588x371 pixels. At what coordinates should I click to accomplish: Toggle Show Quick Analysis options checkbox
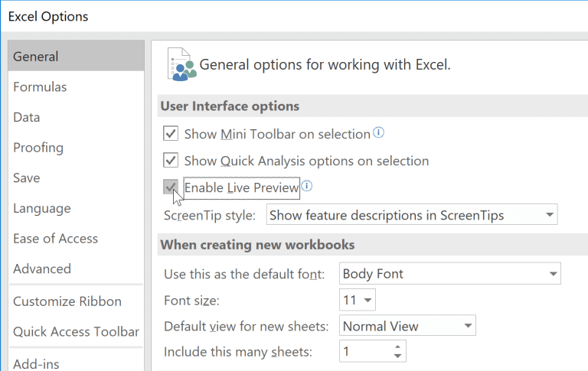(171, 161)
